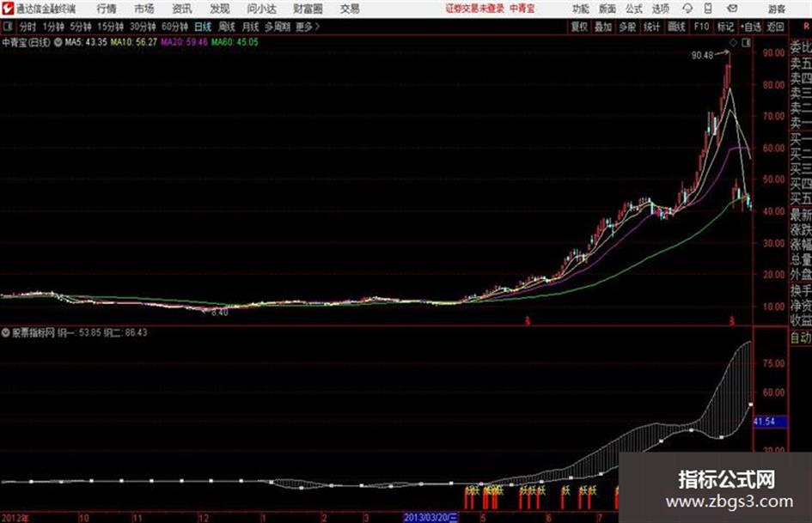This screenshot has width=812, height=523.
Task: Select the 多周期 multi-period tab
Action: click(278, 27)
